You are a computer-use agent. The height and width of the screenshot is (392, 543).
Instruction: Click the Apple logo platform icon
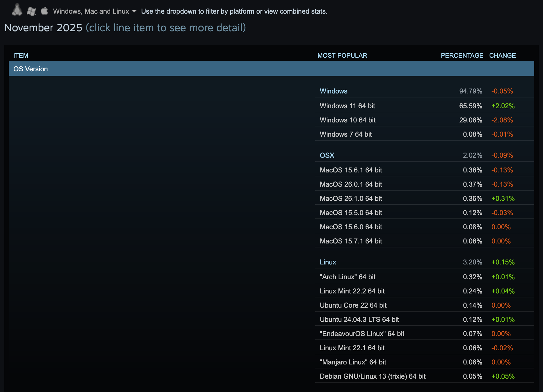point(44,11)
